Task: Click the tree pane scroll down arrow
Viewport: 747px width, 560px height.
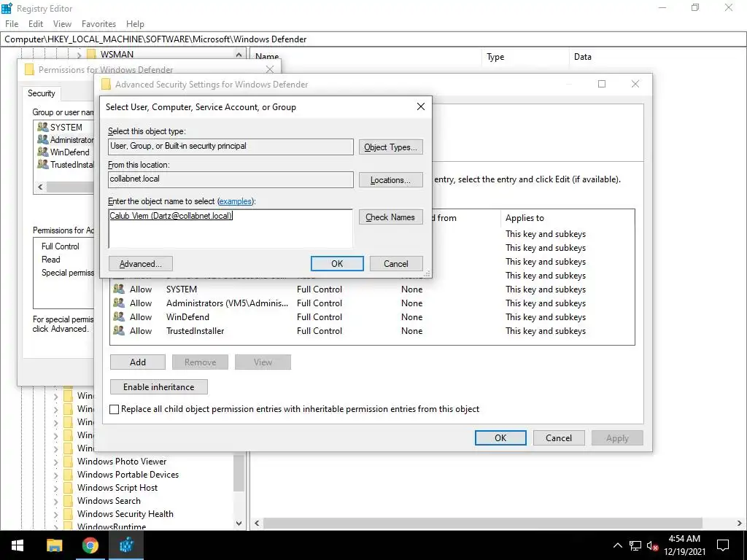Action: click(x=239, y=523)
